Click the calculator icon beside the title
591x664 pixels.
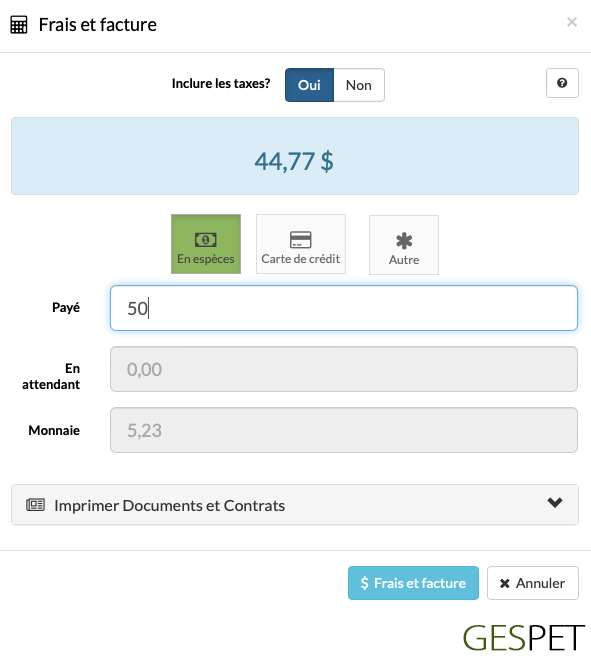[x=19, y=25]
